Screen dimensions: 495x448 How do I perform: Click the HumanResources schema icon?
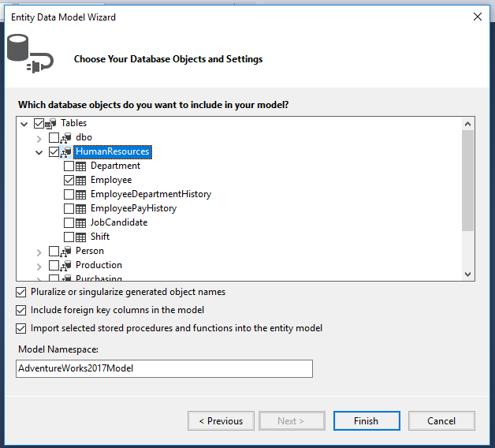point(65,151)
